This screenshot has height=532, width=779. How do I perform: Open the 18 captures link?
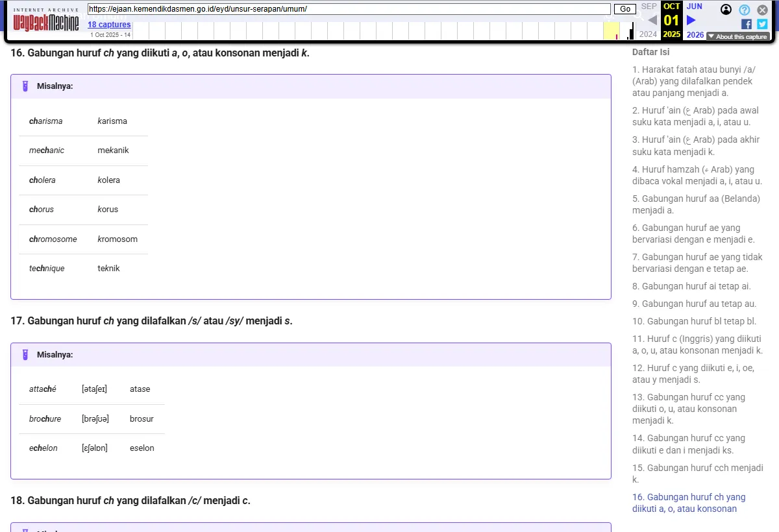[109, 25]
